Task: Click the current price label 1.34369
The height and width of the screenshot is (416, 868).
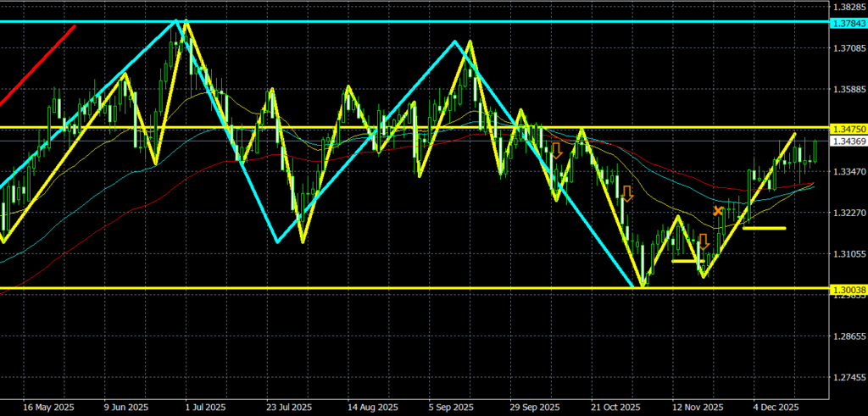Action: 848,141
